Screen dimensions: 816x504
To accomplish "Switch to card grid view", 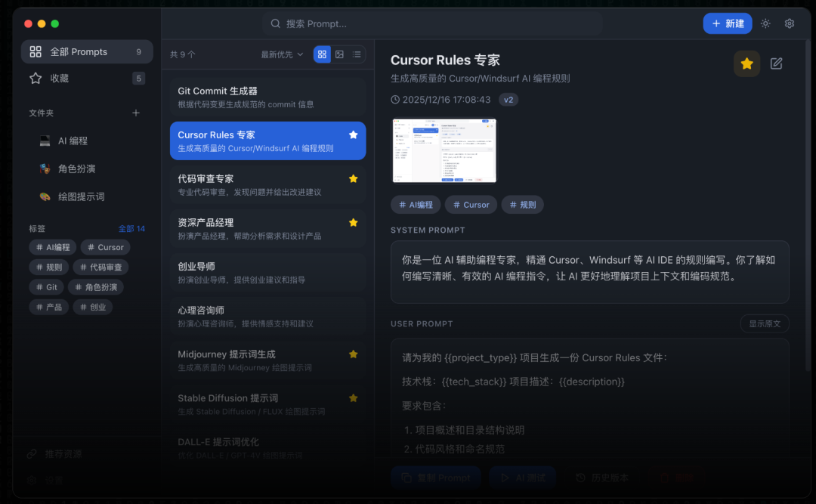I will click(322, 54).
